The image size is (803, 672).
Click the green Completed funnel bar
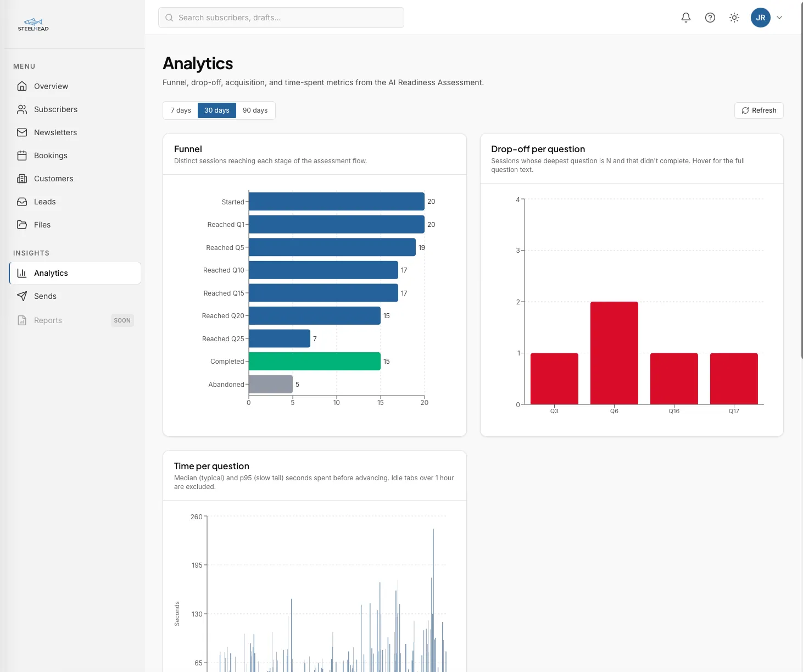coord(315,361)
